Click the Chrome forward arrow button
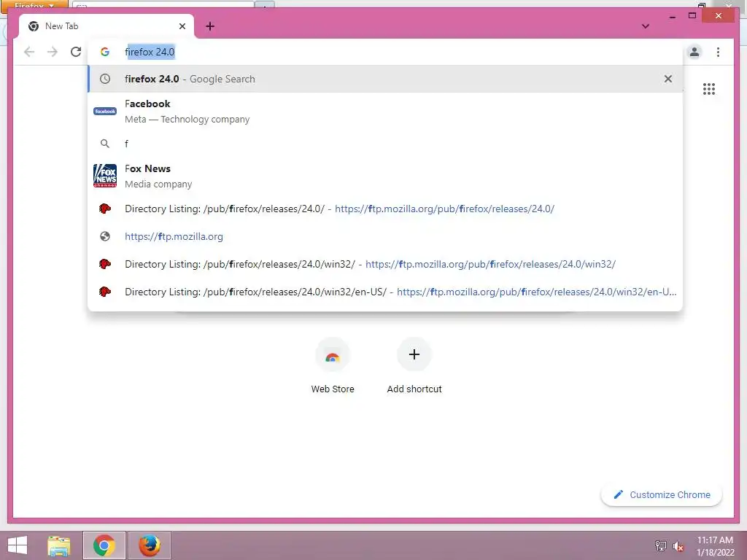 pos(53,52)
